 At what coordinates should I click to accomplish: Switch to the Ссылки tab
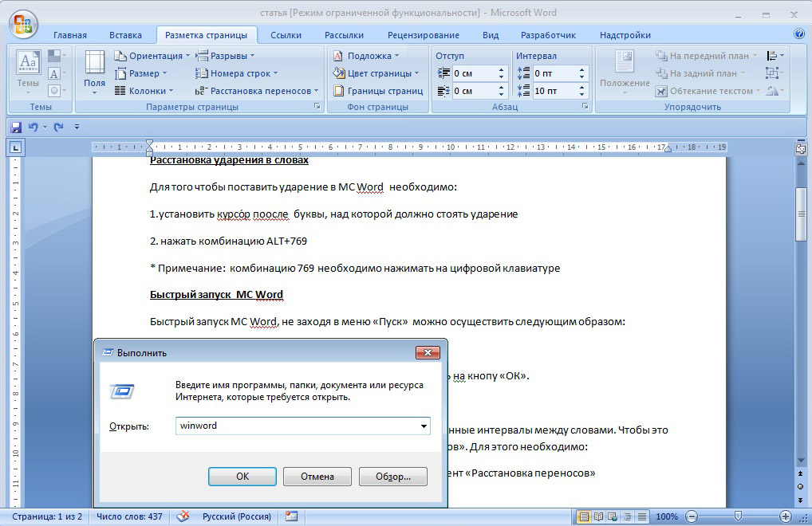286,35
